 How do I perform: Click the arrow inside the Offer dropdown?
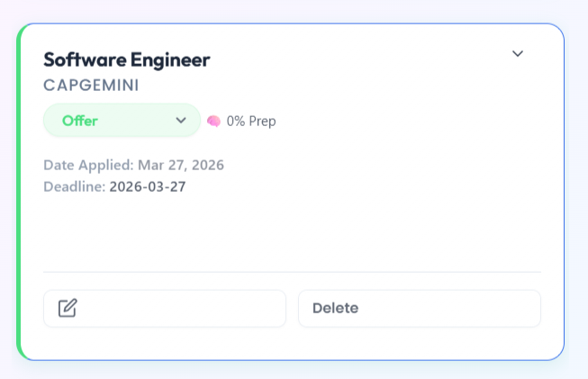181,121
